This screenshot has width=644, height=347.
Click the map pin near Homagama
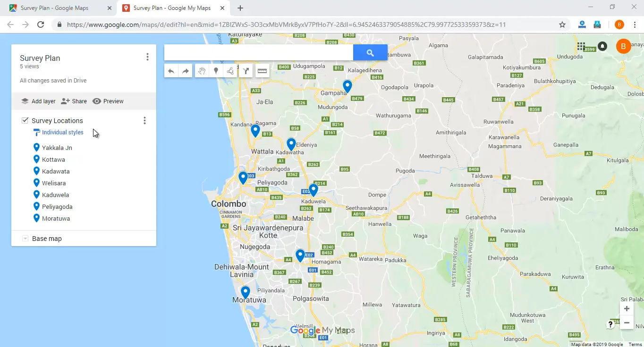(x=300, y=256)
